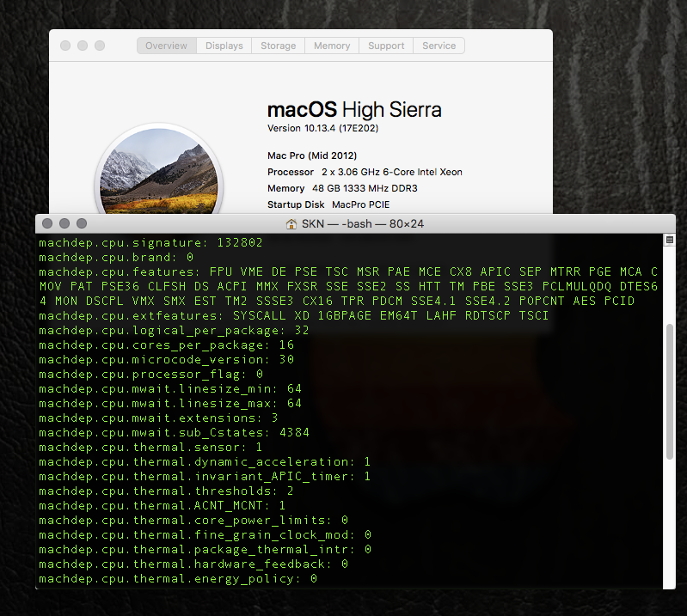Click the mwait.sub_Cstates: 4384 line
The height and width of the screenshot is (616, 687).
(x=174, y=432)
